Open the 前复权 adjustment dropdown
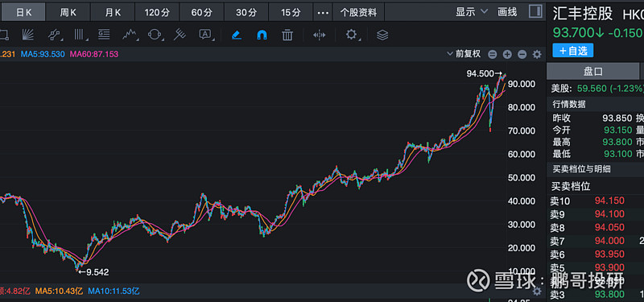 pos(464,54)
